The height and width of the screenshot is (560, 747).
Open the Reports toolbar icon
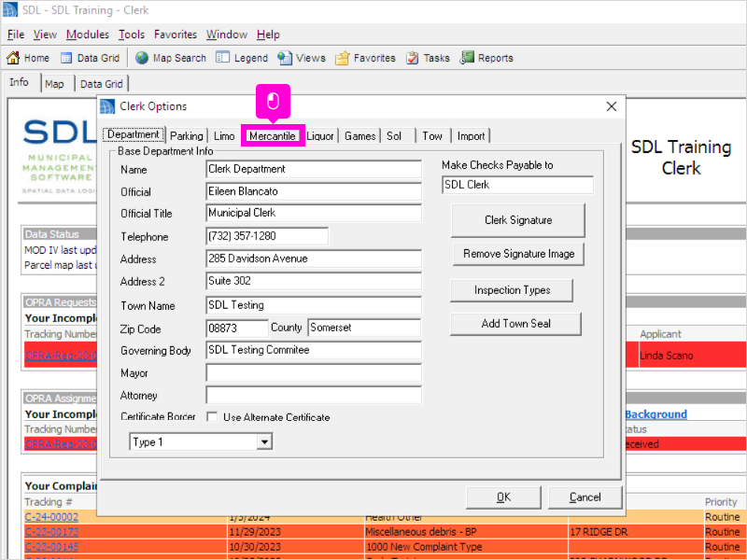467,58
